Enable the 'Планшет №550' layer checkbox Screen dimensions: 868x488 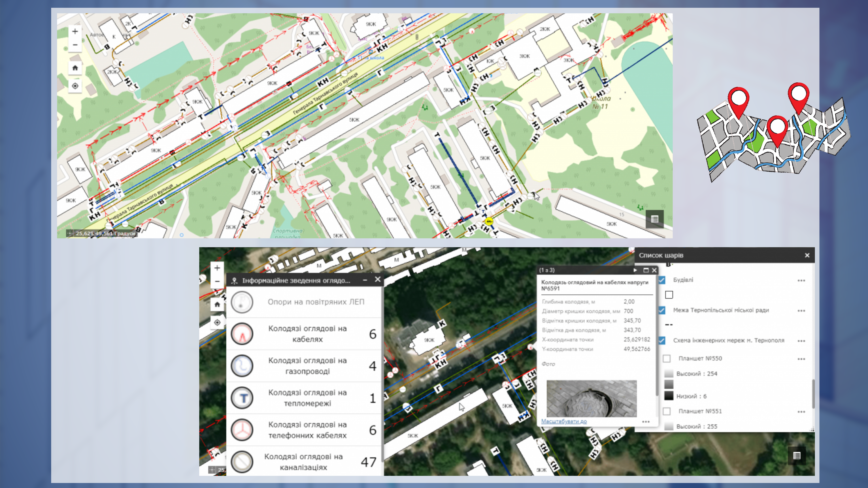[667, 359]
